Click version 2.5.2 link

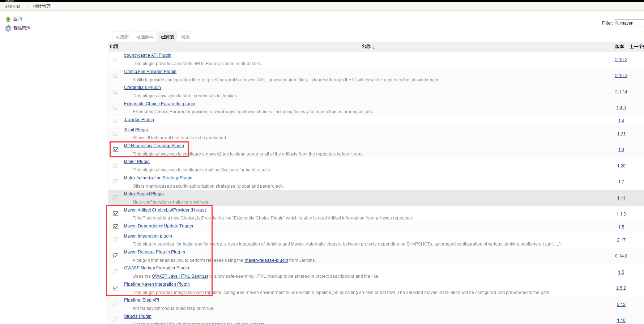621,288
